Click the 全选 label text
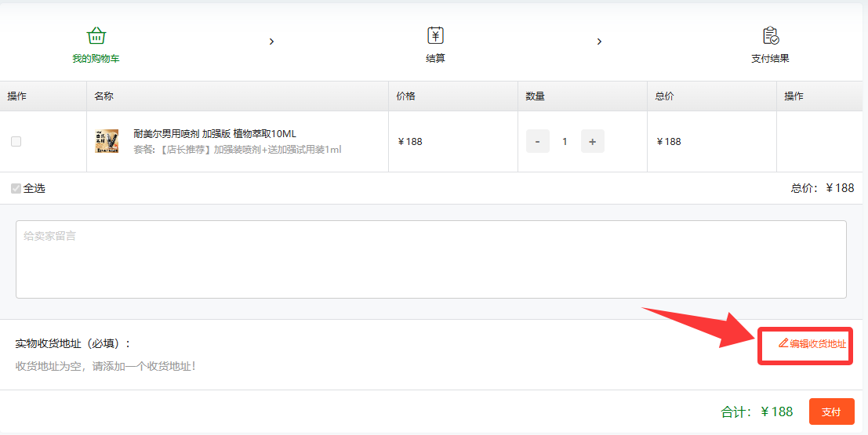868x435 pixels. point(35,188)
